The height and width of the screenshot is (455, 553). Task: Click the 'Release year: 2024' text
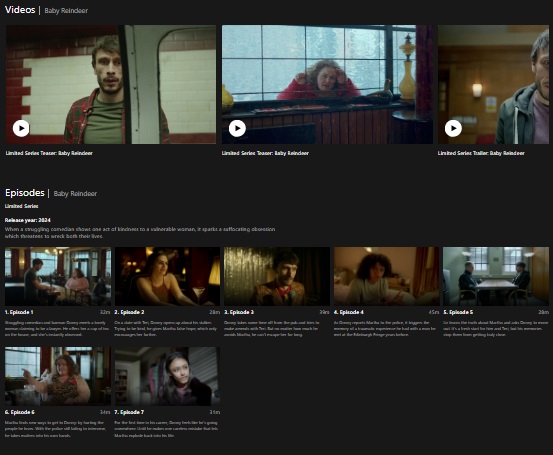28,220
